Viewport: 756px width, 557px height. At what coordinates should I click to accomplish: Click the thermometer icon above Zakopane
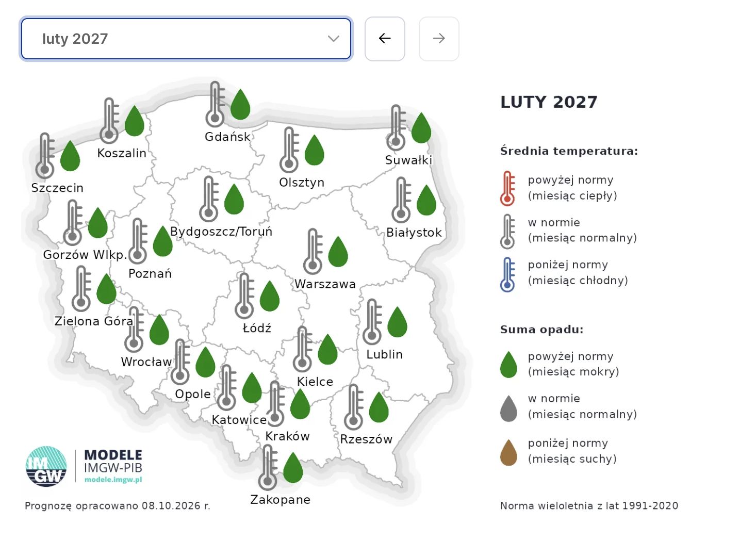click(268, 467)
